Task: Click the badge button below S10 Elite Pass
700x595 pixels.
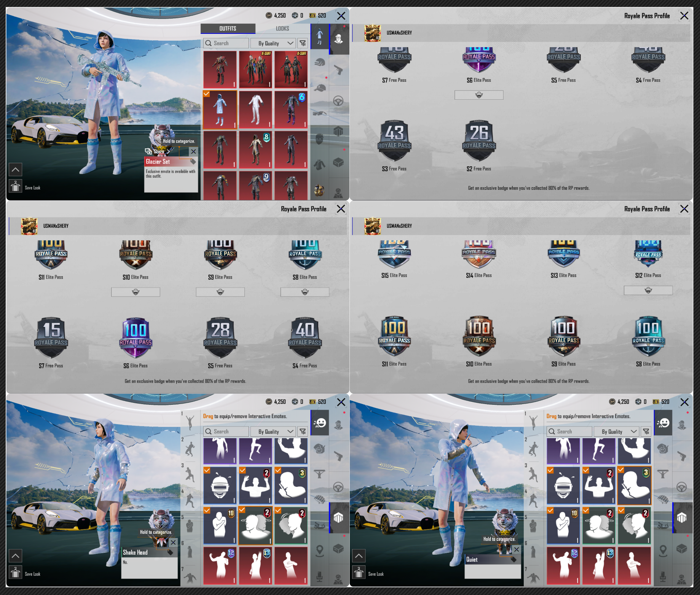Action: 136,292
